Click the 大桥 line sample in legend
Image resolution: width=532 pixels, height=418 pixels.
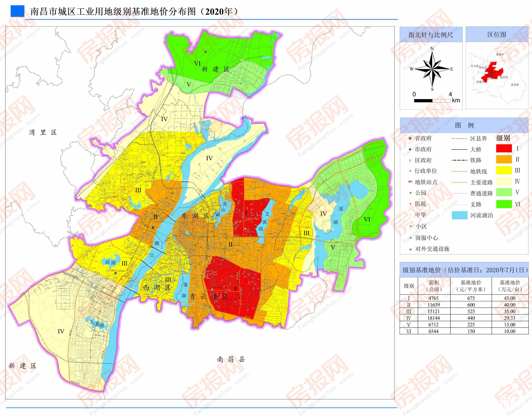click(459, 149)
